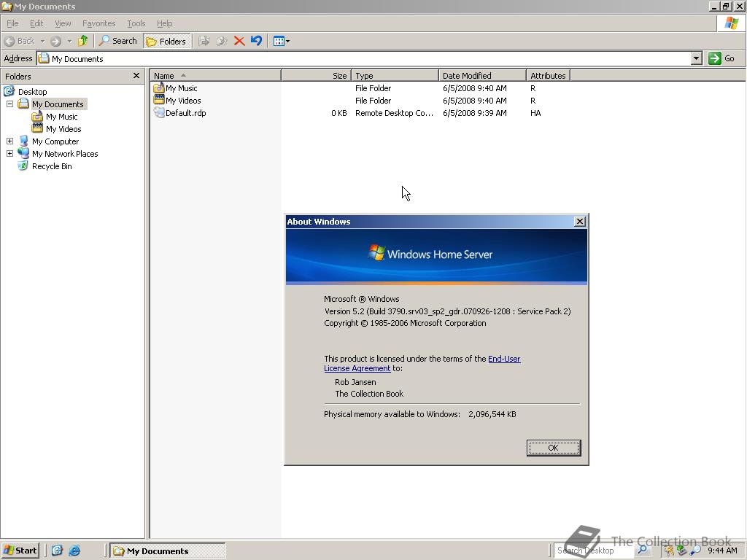This screenshot has height=560, width=747.
Task: Open the Favorites menu
Action: [98, 23]
